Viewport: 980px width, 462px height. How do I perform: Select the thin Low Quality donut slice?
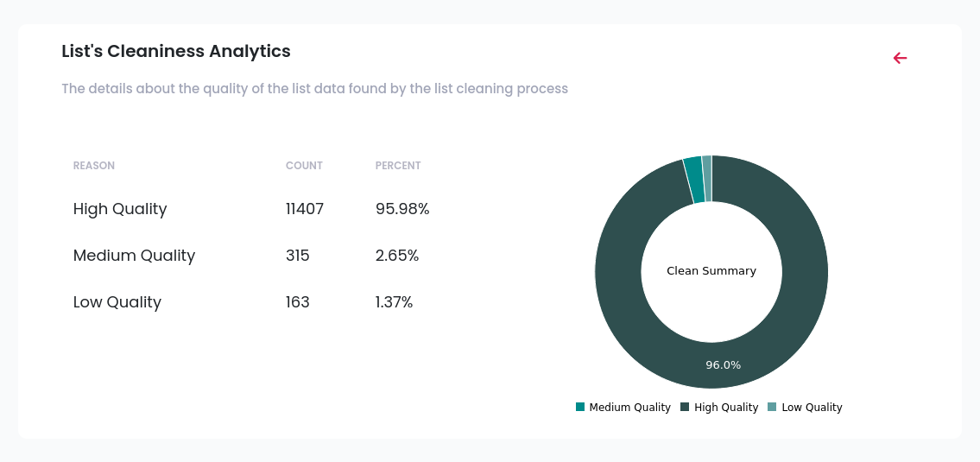tap(707, 179)
